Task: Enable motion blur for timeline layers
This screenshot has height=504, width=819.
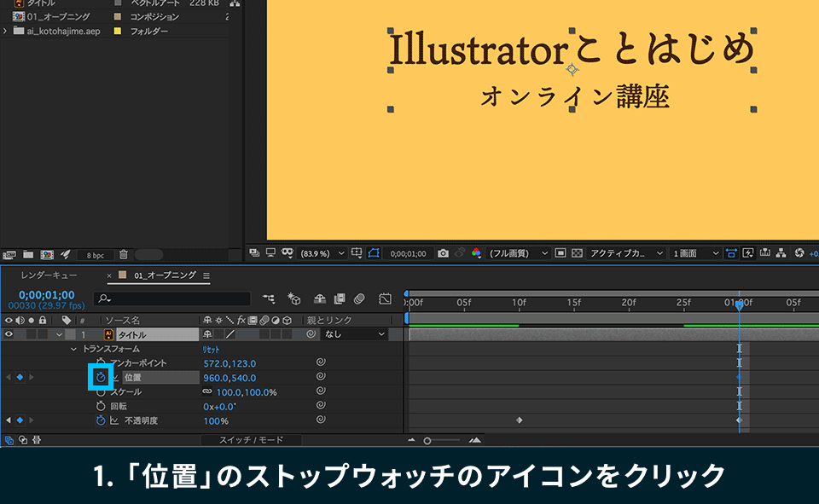Action: coord(360,298)
